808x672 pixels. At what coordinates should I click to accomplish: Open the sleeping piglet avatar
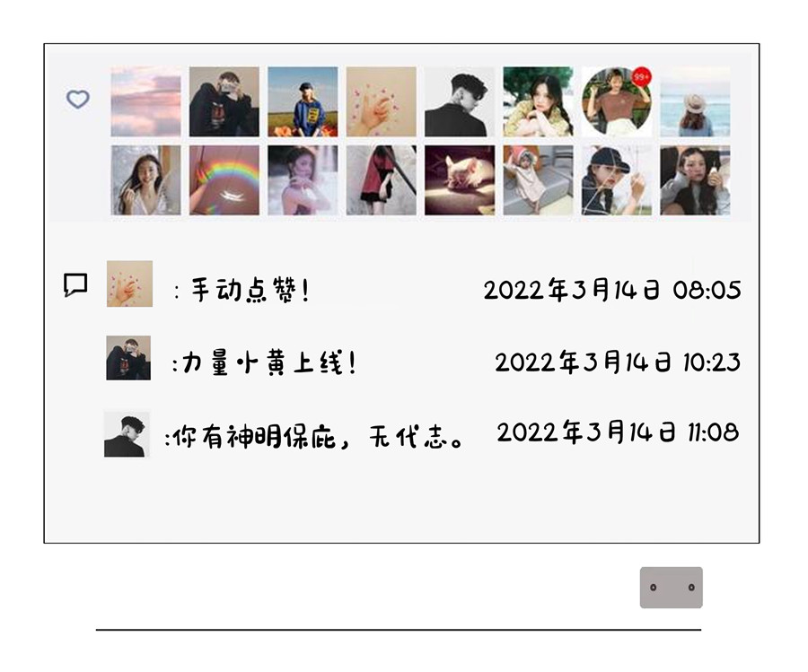460,179
